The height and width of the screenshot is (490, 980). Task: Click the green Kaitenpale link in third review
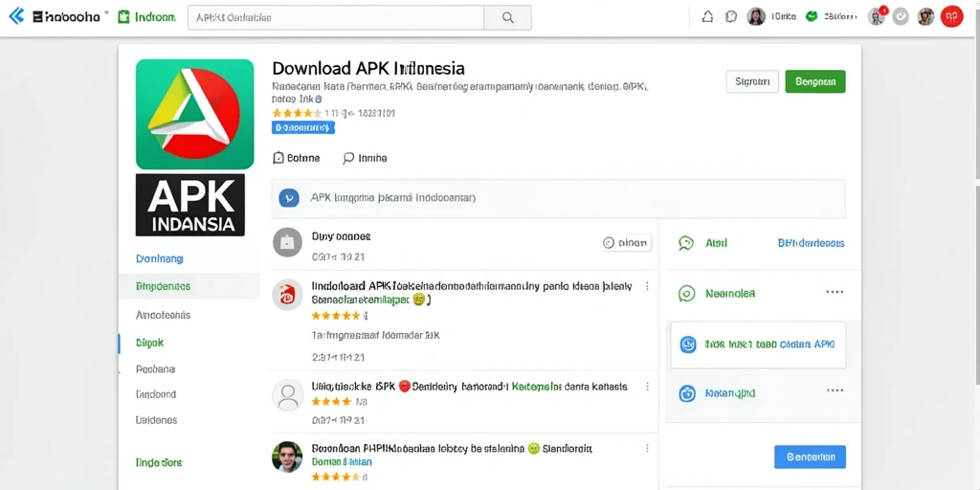pyautogui.click(x=536, y=387)
